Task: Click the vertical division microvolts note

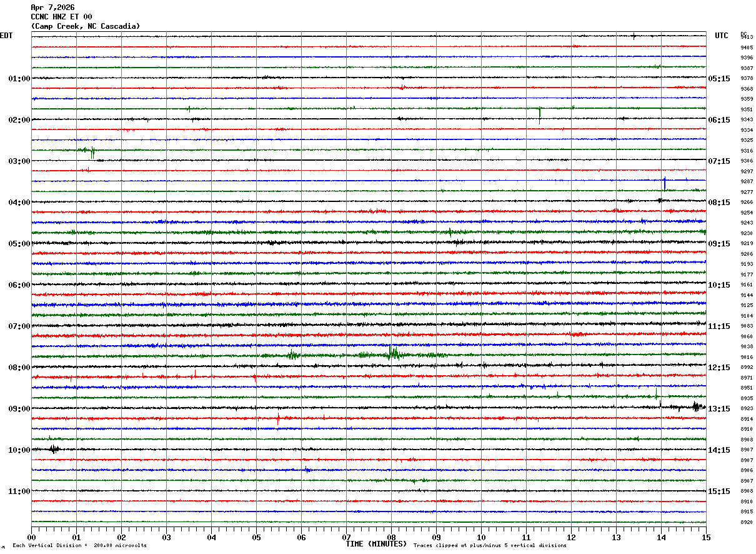Action: pyautogui.click(x=79, y=546)
